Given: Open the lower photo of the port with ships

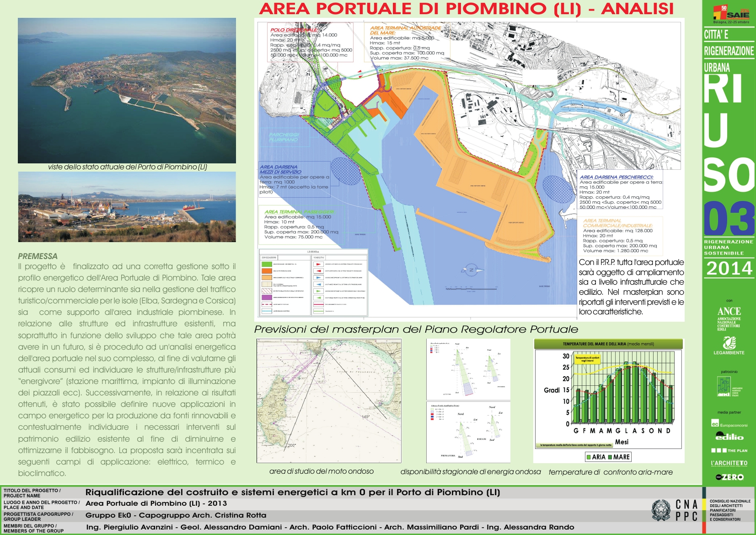Looking at the screenshot, I should 127,207.
